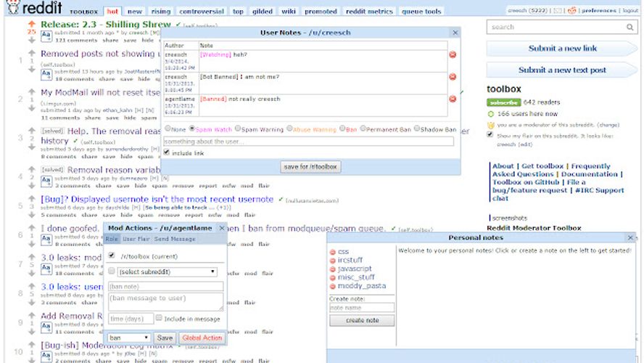The image size is (644, 363).
Task: Click the Global Action button
Action: [202, 338]
